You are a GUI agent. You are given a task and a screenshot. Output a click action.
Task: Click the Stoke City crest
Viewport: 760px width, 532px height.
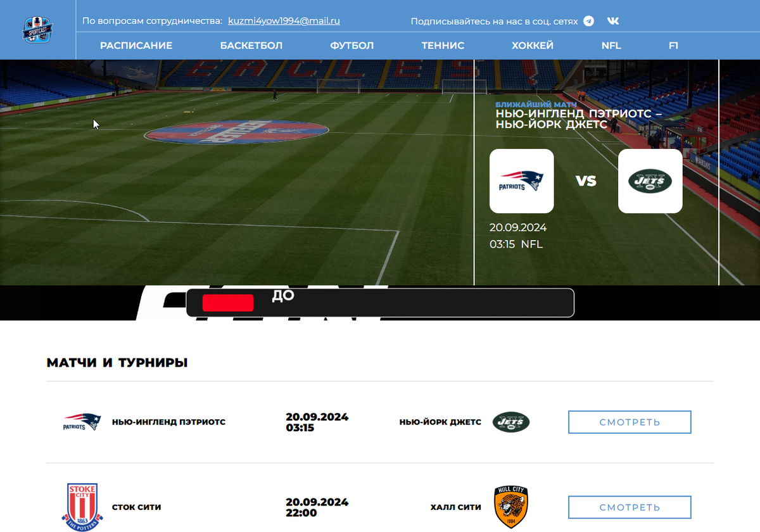coord(81,507)
